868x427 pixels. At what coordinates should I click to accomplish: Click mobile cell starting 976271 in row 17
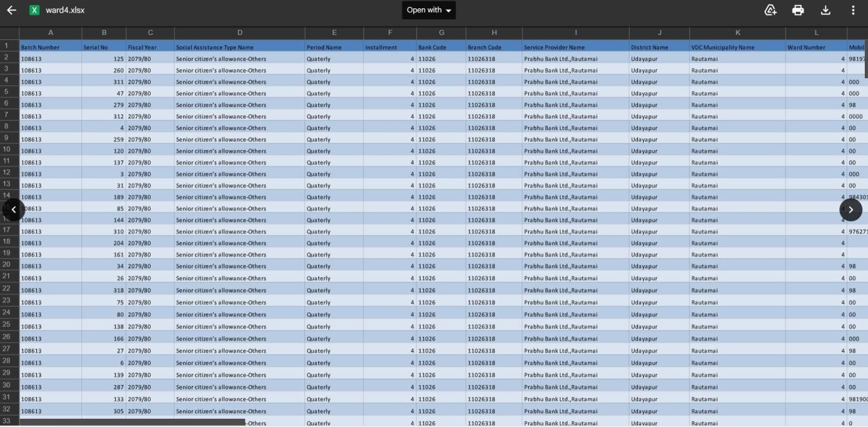pyautogui.click(x=857, y=231)
